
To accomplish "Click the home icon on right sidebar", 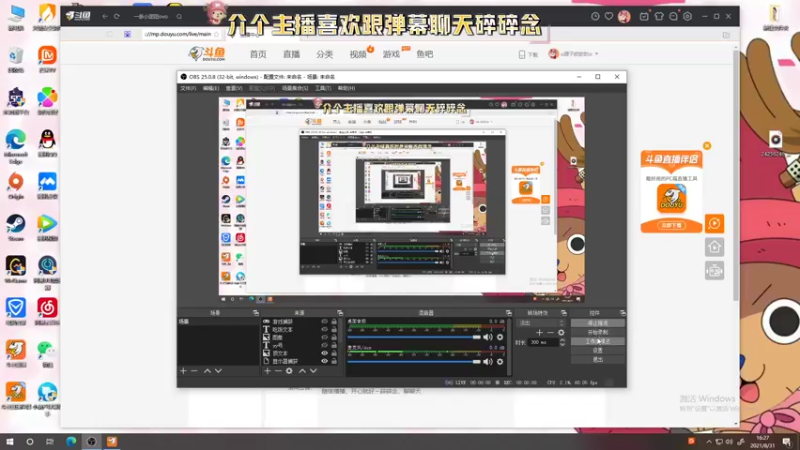I will 714,247.
